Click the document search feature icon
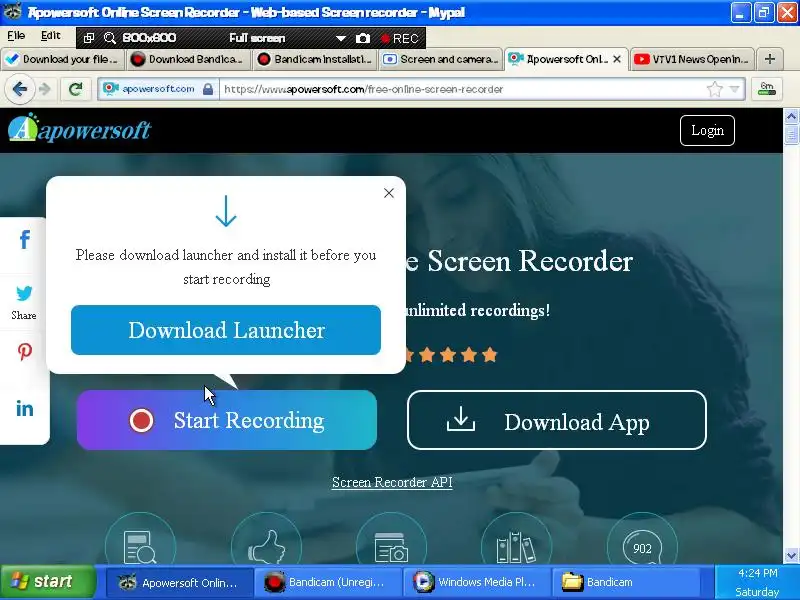The width and height of the screenshot is (800, 600). pos(140,546)
